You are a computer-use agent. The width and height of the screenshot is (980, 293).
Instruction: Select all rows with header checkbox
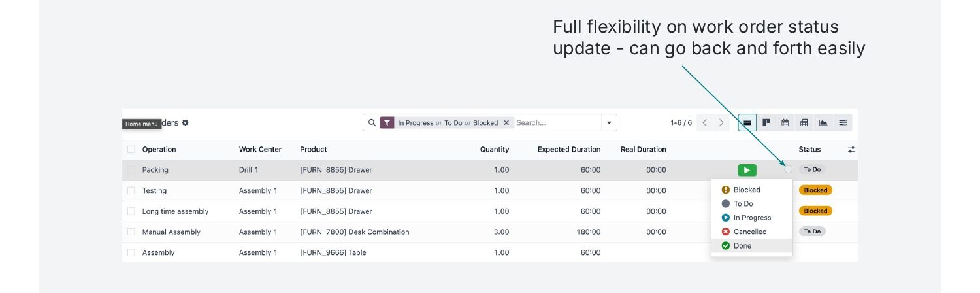tap(131, 150)
